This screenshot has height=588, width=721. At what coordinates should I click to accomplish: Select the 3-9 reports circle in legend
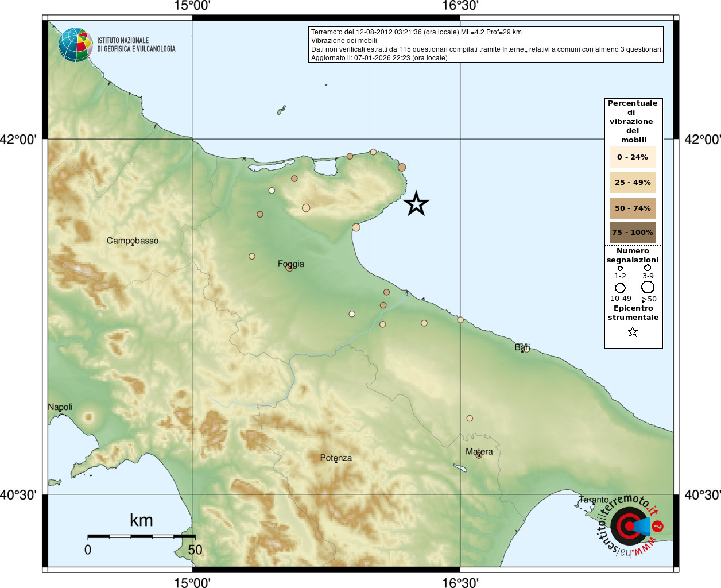pos(648,268)
